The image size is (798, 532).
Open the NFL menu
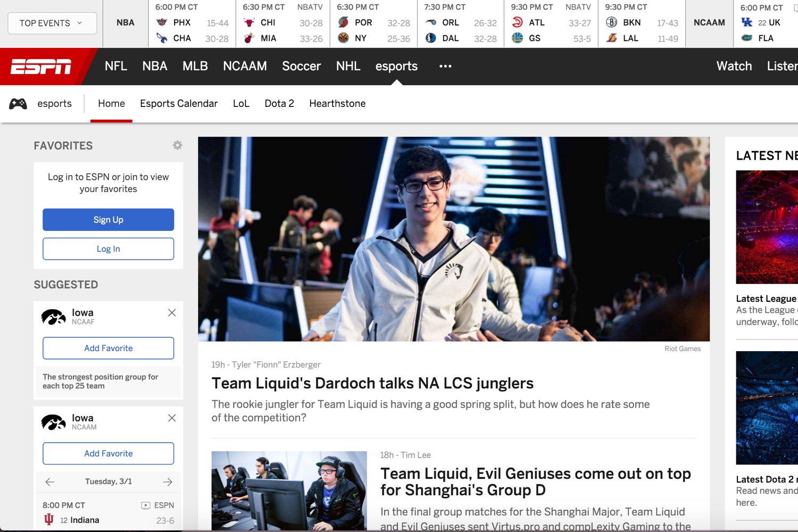click(x=116, y=66)
